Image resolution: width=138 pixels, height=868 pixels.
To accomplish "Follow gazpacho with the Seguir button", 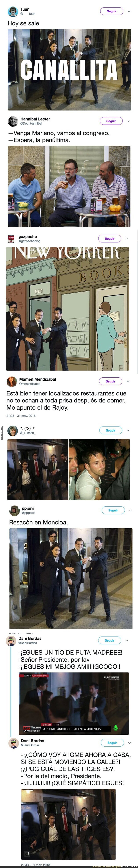I will pos(109,239).
